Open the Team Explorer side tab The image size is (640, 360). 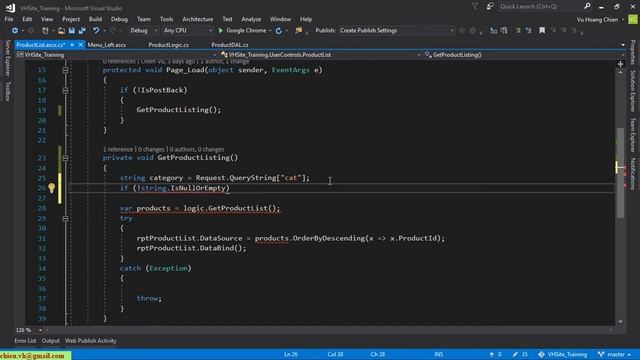(x=633, y=135)
